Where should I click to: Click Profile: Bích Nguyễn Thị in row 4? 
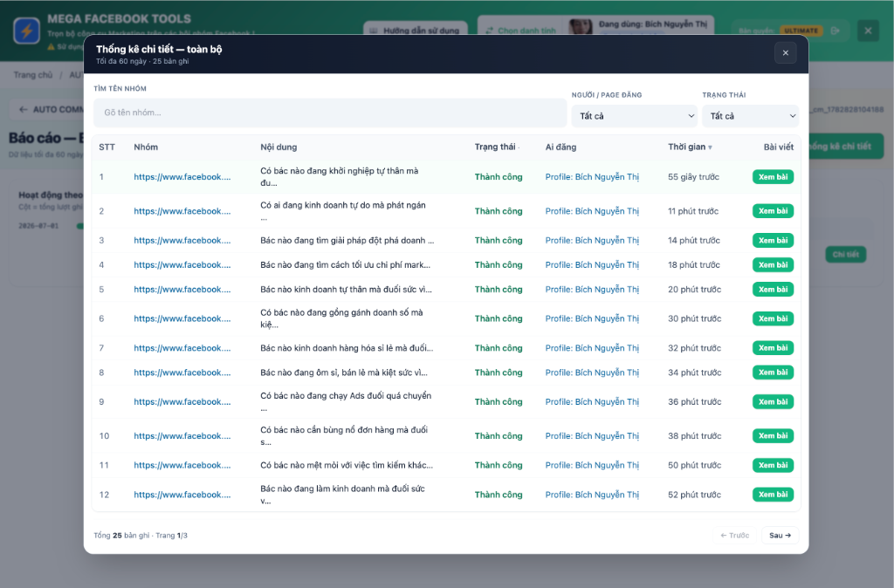coord(592,265)
